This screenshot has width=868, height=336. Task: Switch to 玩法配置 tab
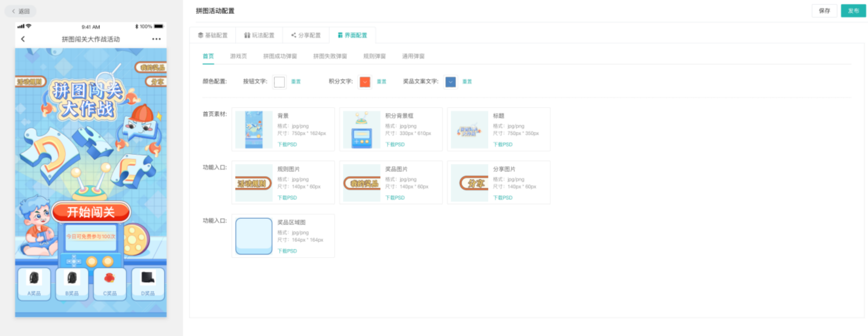pos(259,35)
